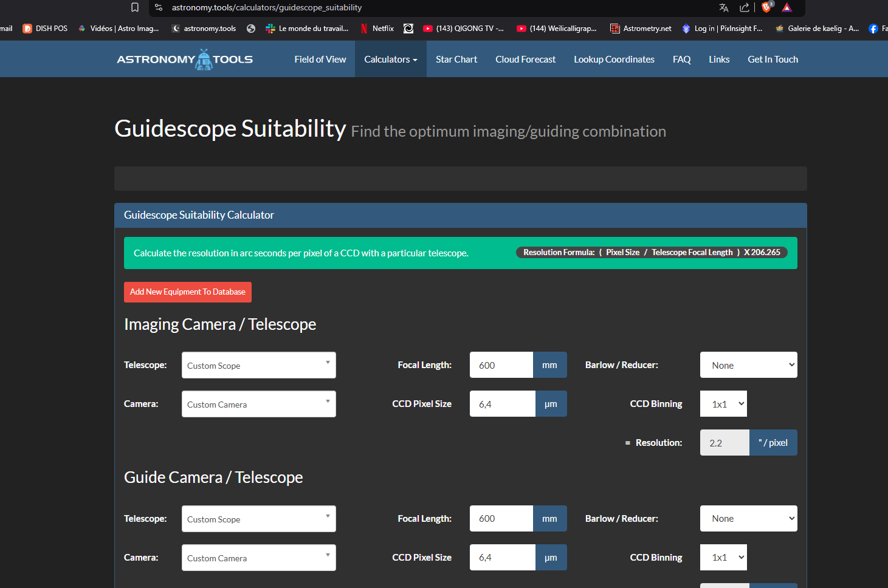Open the (143) QIGONG TV YouTube bookmark
This screenshot has height=588, width=888.
(463, 29)
